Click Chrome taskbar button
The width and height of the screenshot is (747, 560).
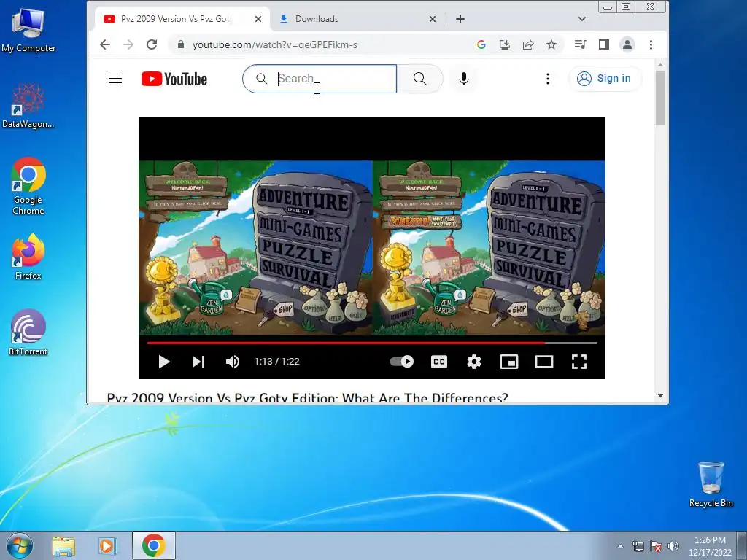[153, 545]
